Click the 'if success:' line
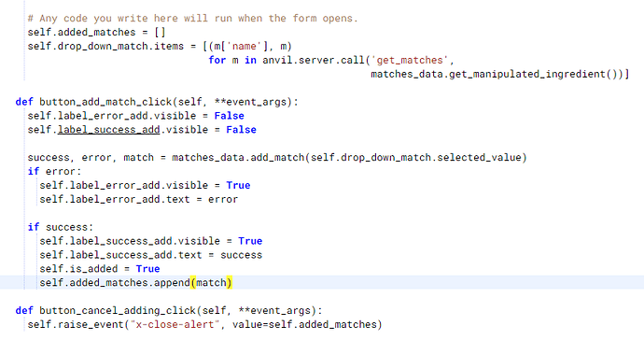 tap(61, 227)
